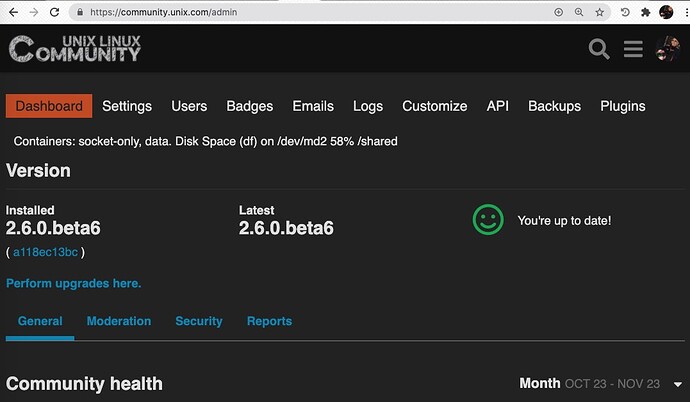Open the site search magnifier
This screenshot has width=690, height=402.
[599, 49]
